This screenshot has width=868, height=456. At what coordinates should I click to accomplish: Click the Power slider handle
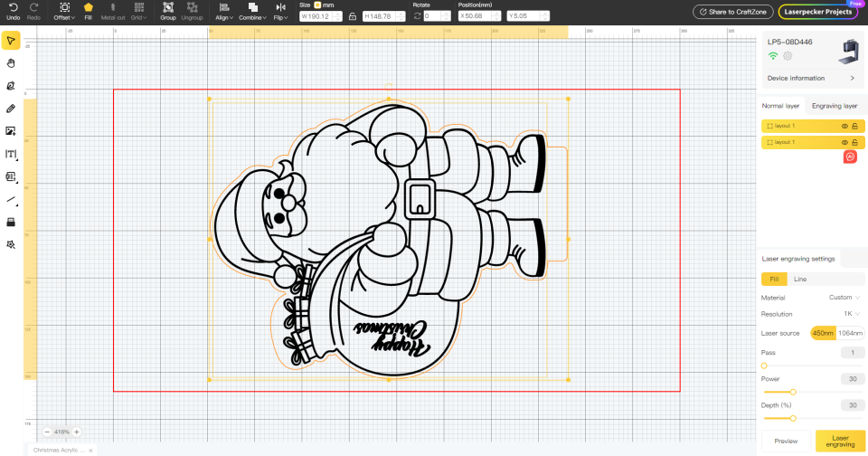pos(793,393)
